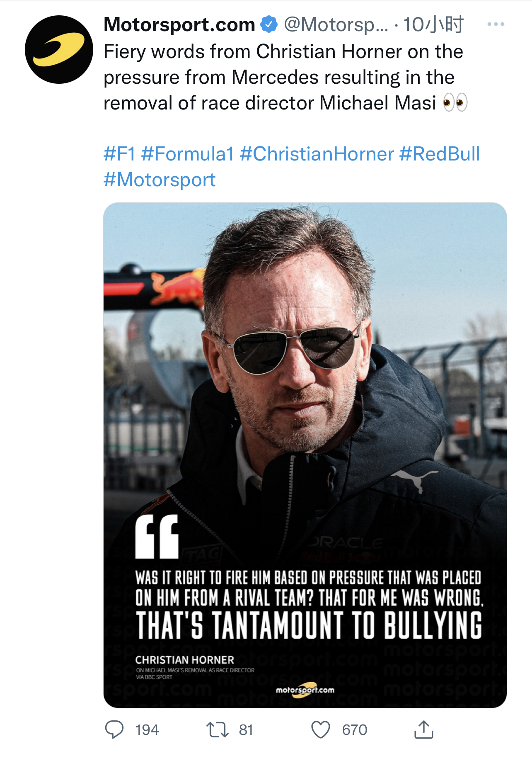Click the #Motorsport hashtag
Viewport: 532px width, 761px height.
pos(160,180)
